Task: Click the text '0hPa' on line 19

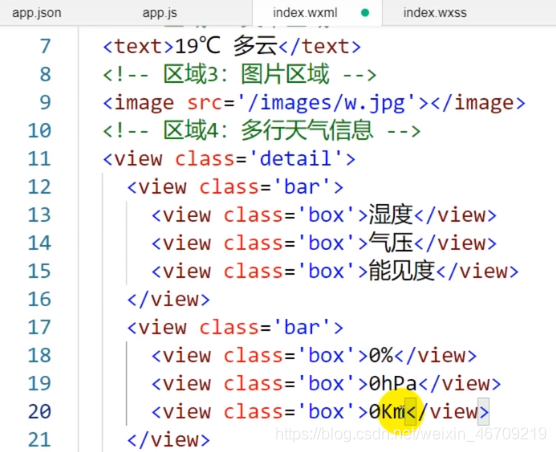Action: coord(393,383)
